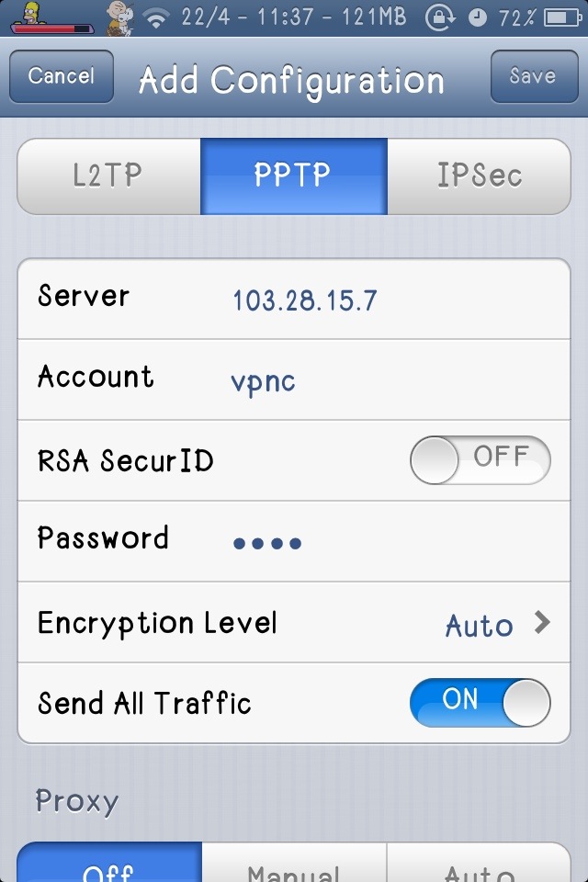
Task: Save the VPN configuration
Action: 534,76
